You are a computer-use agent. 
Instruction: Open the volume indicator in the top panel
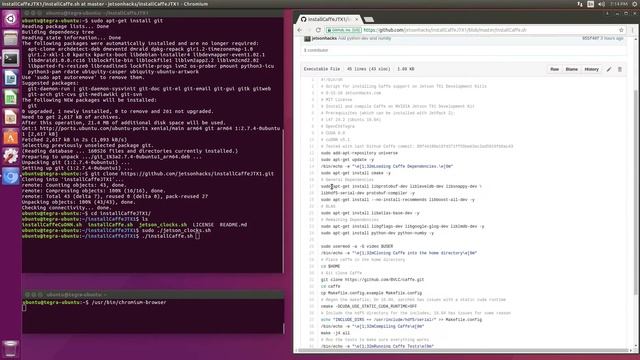(x=601, y=4)
